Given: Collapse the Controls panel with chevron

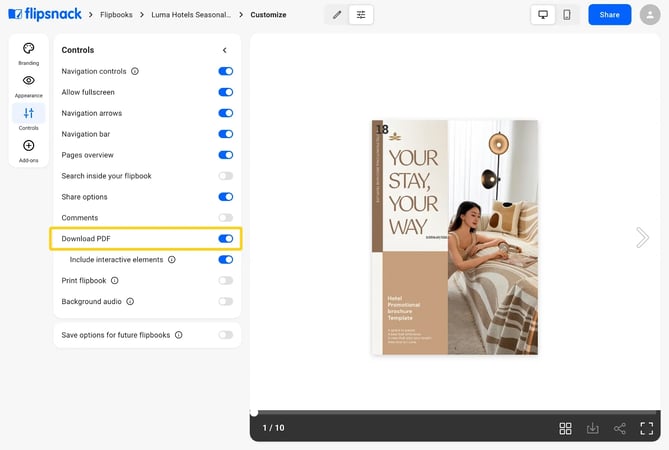Looking at the screenshot, I should point(225,50).
